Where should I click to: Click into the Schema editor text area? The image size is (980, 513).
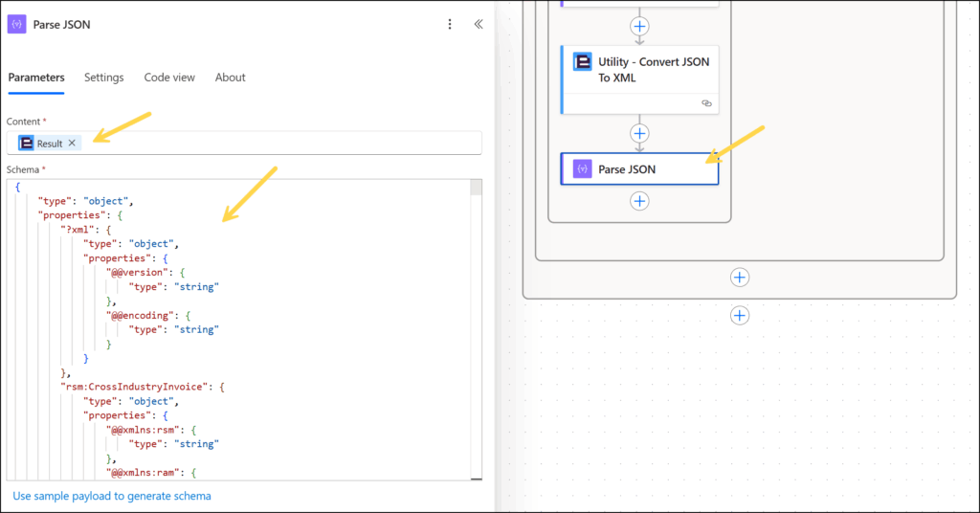click(238, 330)
